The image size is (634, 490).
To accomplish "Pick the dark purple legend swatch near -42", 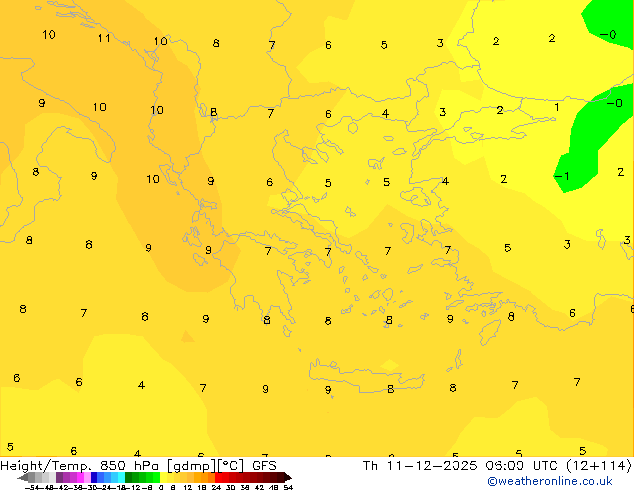I will point(59,477).
